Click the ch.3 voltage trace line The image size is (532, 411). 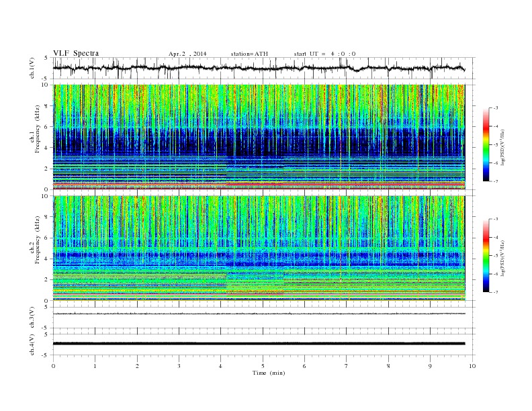coord(259,314)
